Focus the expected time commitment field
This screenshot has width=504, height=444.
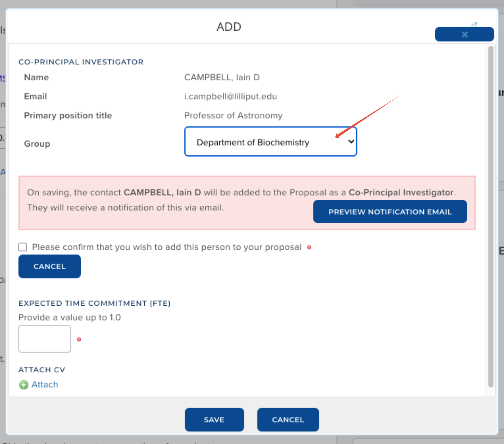click(x=45, y=339)
